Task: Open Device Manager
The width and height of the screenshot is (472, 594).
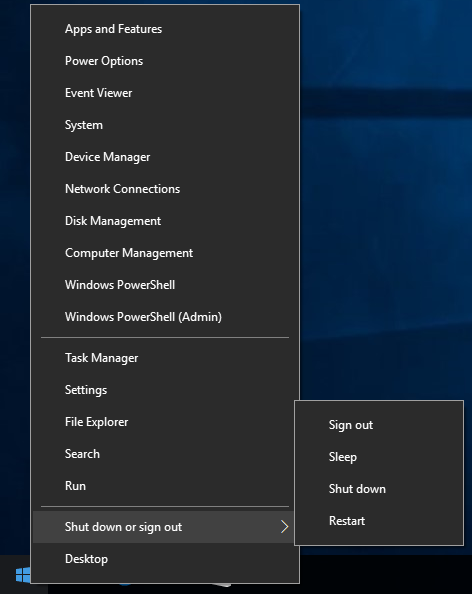Action: [165, 157]
